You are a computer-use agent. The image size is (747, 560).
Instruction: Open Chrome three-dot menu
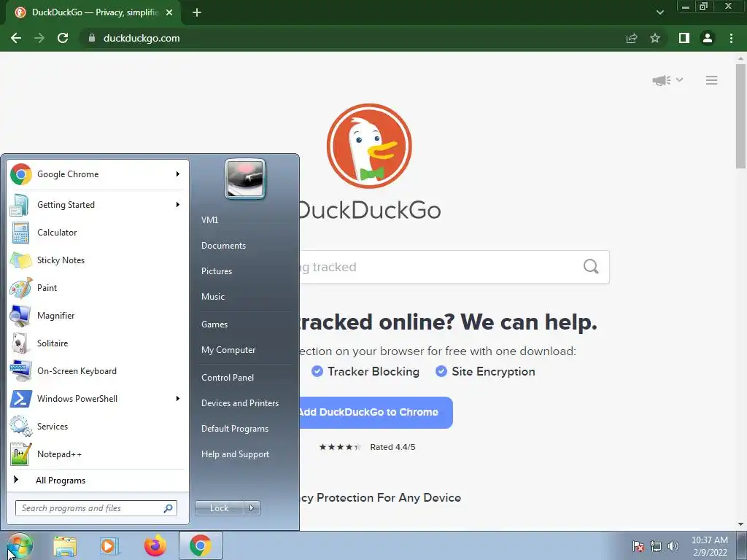pyautogui.click(x=731, y=38)
